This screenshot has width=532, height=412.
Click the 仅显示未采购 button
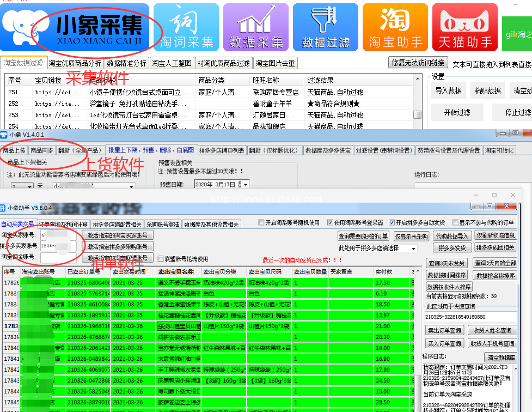tap(412, 236)
